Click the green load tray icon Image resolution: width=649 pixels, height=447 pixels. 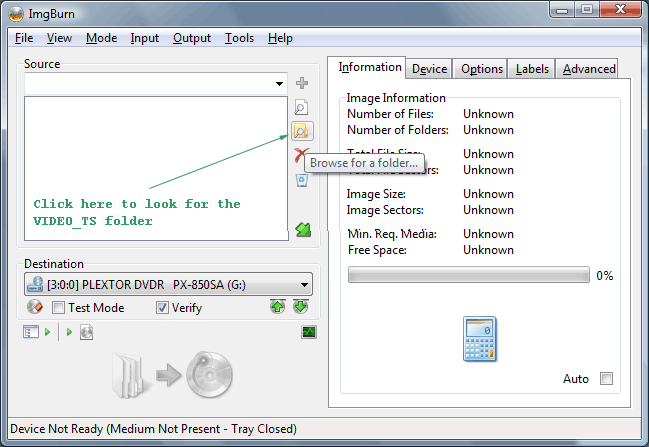tap(301, 307)
